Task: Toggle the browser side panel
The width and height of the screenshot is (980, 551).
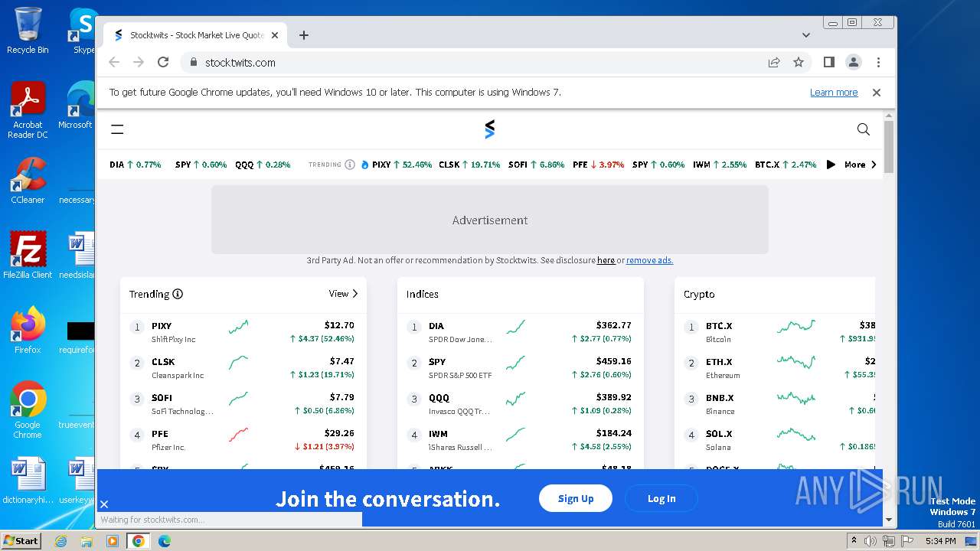Action: 828,63
